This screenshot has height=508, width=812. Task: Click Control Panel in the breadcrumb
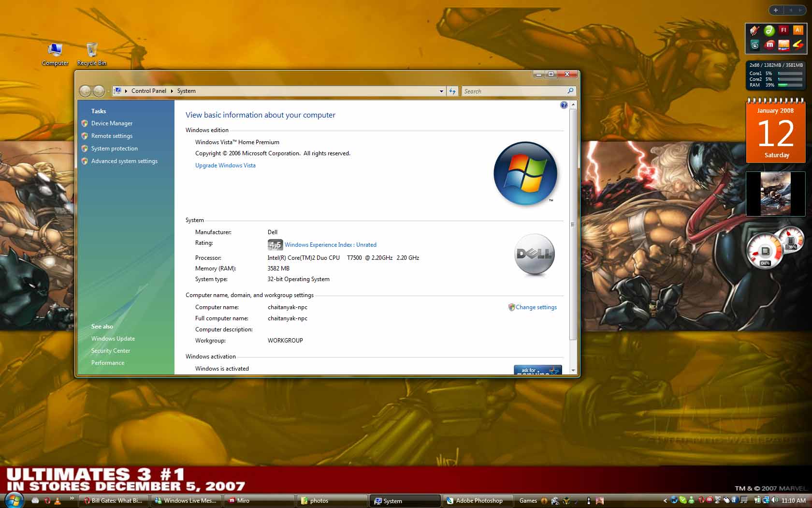click(x=149, y=91)
